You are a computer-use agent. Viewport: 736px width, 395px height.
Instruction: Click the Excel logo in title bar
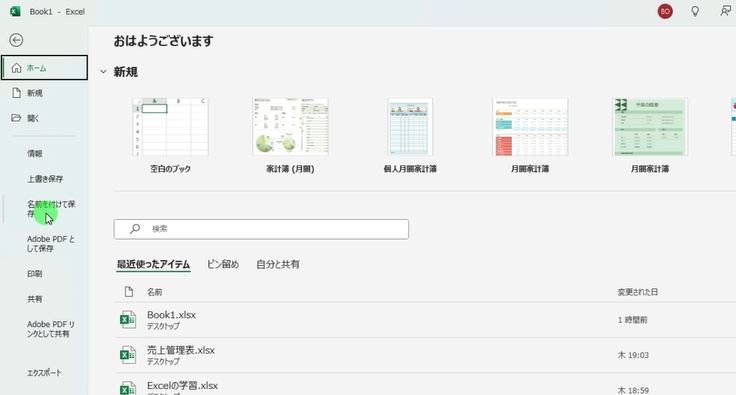[15, 11]
